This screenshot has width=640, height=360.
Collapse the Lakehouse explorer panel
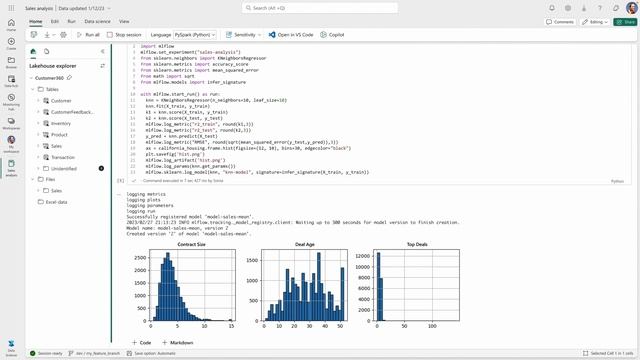102,51
